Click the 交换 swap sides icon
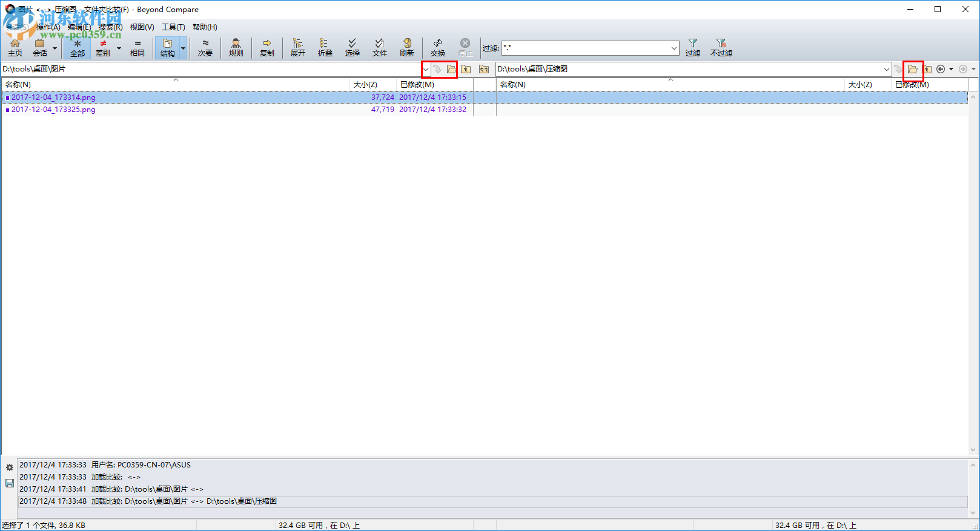 point(438,47)
